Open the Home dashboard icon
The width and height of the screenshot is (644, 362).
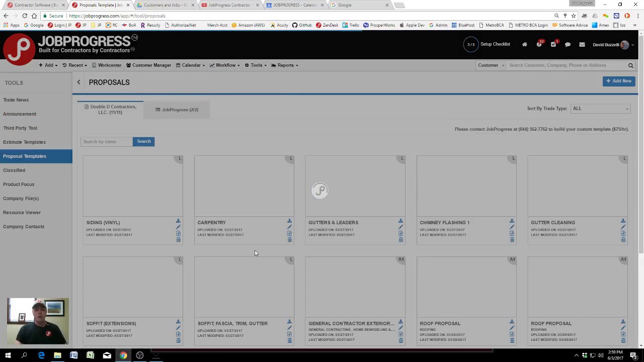click(x=524, y=45)
